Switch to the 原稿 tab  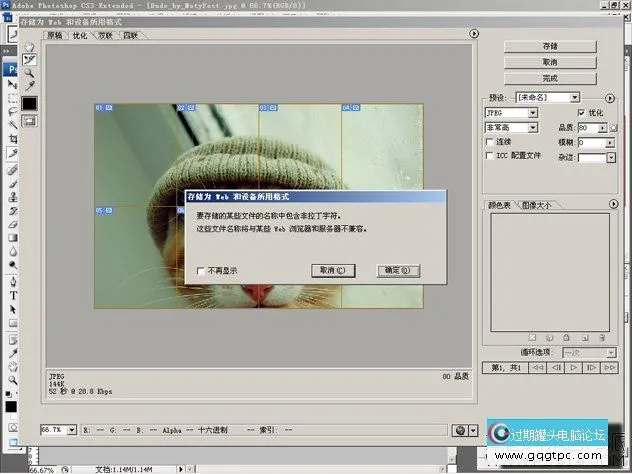(x=55, y=35)
